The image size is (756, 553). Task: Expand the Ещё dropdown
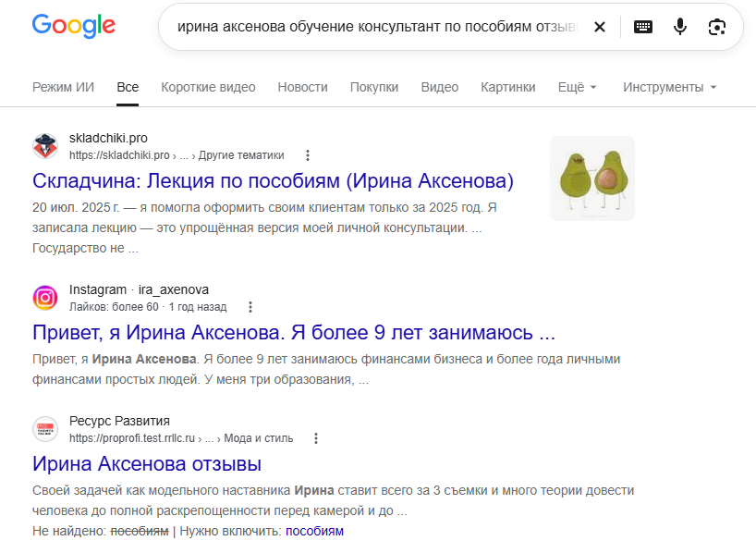[x=577, y=87]
